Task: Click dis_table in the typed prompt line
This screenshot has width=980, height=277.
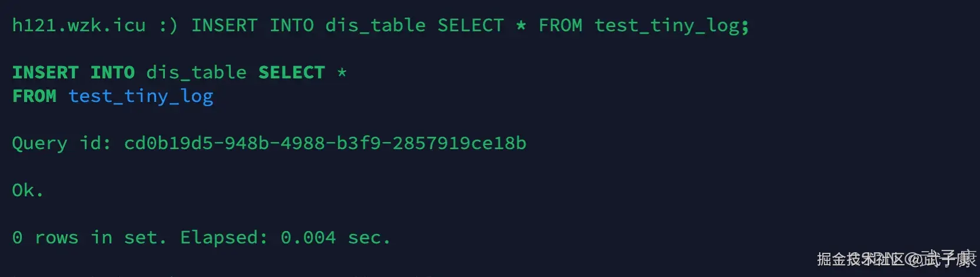Action: [375, 25]
